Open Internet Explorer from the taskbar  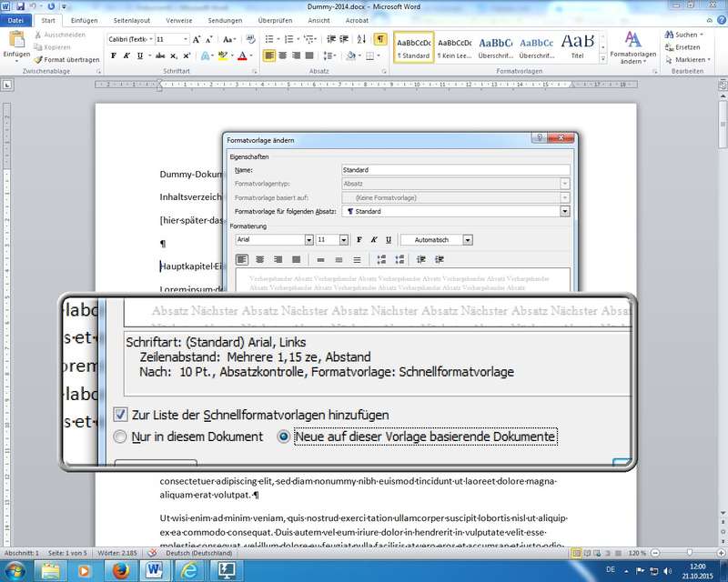click(189, 570)
